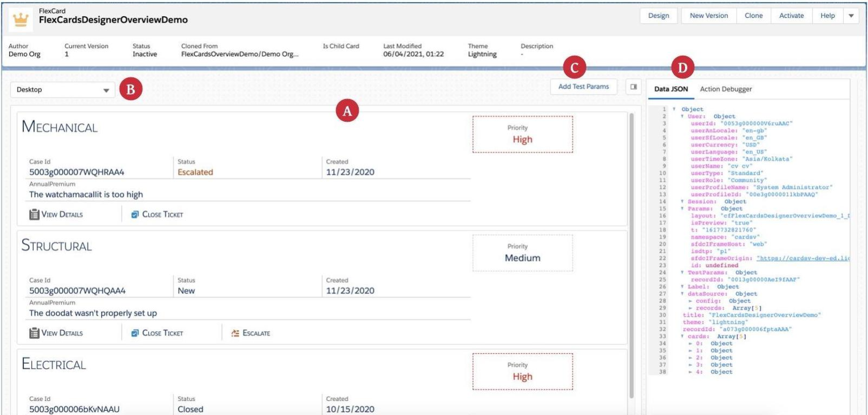Switch to the Data JSON tab

click(671, 89)
